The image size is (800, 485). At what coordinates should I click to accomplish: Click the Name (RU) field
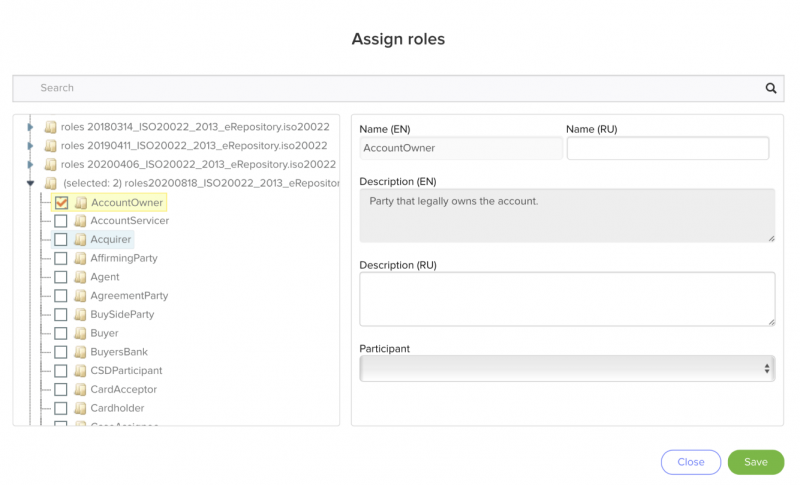pyautogui.click(x=667, y=148)
